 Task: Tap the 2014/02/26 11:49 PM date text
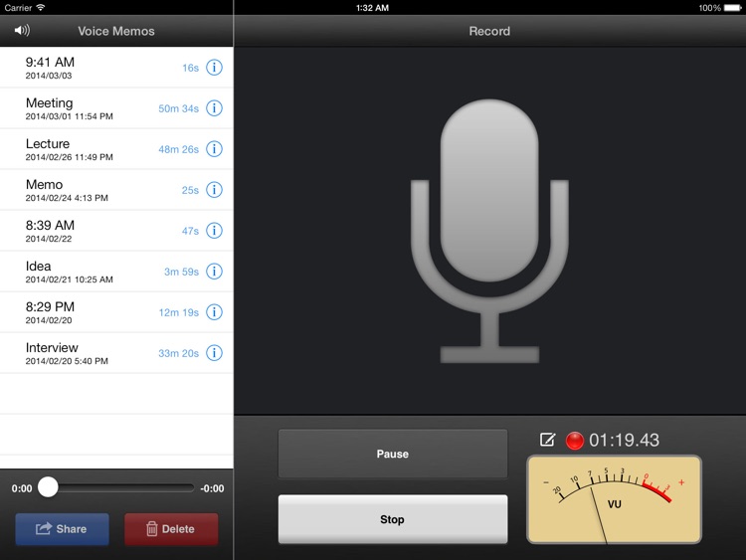point(69,157)
